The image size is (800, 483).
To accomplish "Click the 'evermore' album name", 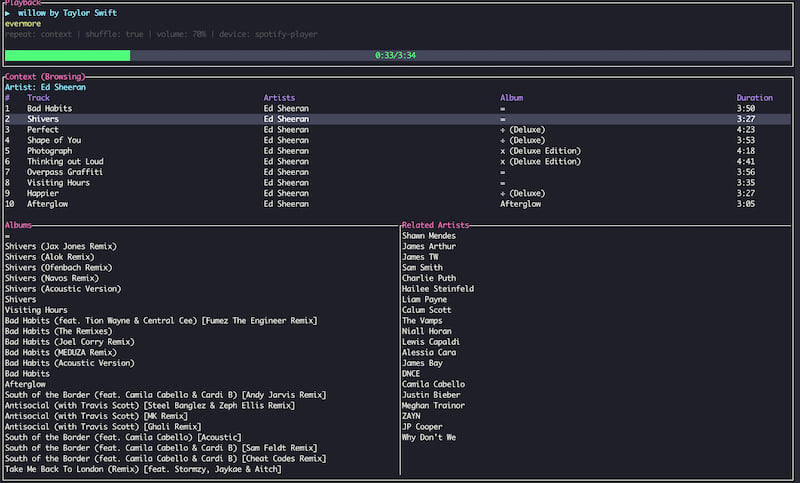I will point(22,23).
